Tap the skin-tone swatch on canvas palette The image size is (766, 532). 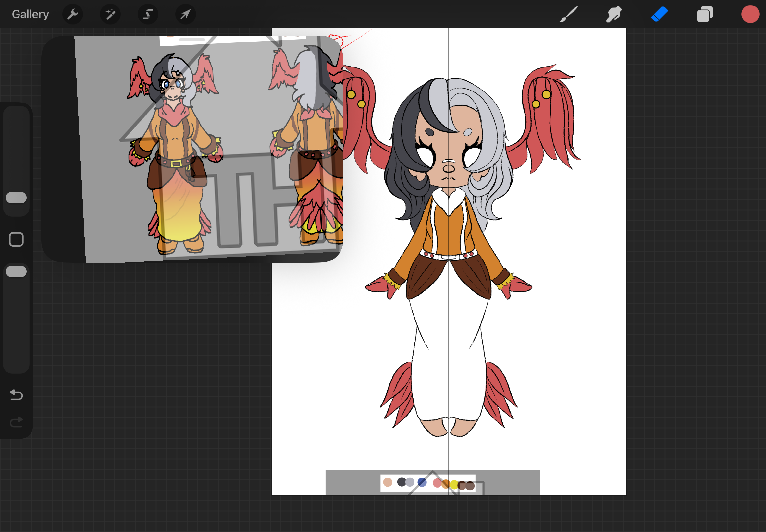point(388,482)
